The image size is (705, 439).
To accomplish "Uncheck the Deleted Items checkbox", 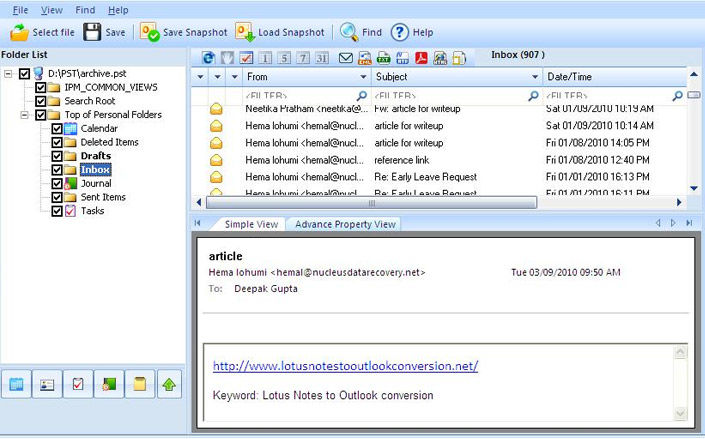I will [x=57, y=142].
